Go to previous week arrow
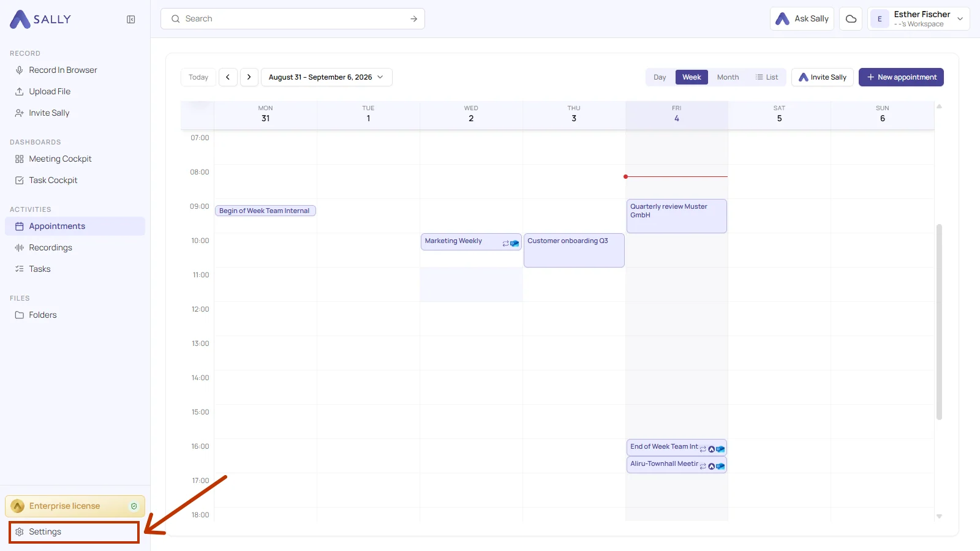Screen dimensions: 980x551 click(x=228, y=77)
